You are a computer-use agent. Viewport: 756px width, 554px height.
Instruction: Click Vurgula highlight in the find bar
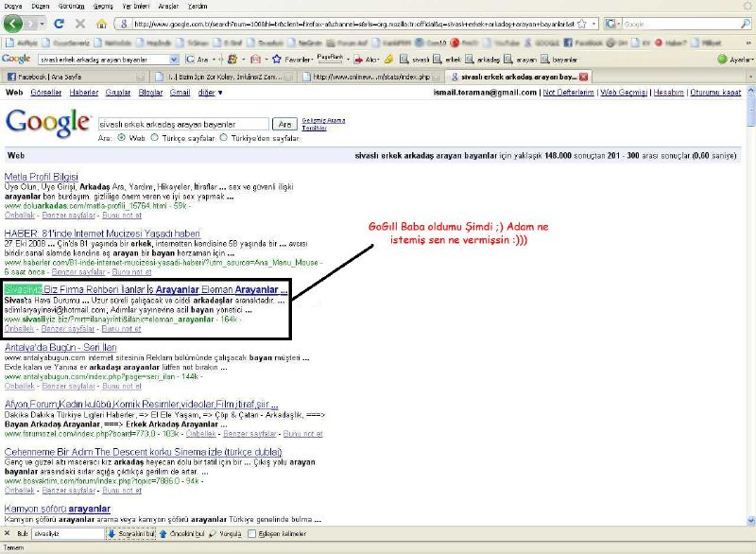coord(225,534)
